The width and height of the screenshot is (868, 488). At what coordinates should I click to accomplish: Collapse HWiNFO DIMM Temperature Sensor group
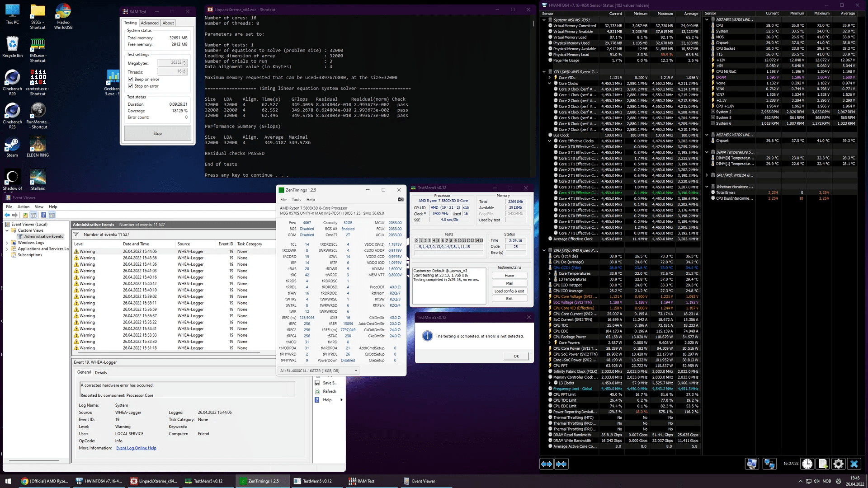(707, 152)
